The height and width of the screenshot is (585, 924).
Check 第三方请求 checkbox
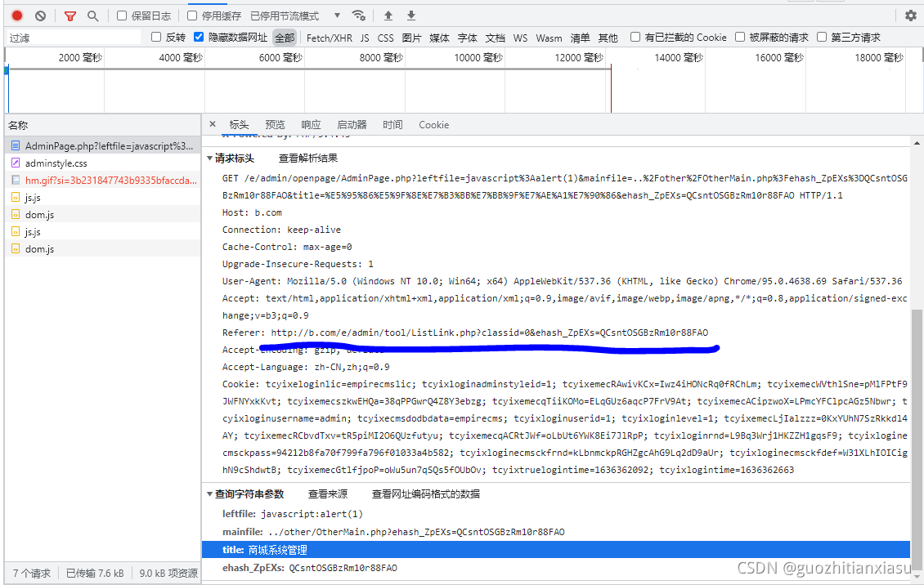822,37
